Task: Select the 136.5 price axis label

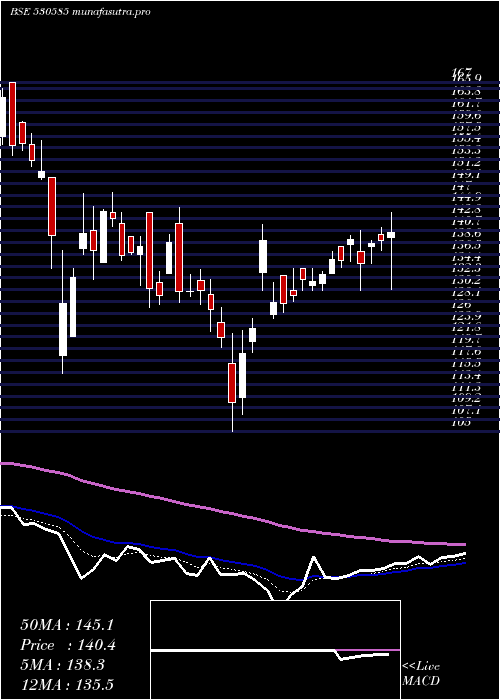Action: (466, 246)
